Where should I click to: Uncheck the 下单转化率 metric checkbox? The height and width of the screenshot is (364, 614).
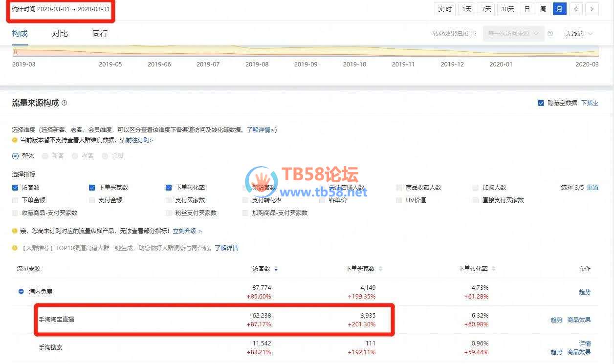click(169, 187)
